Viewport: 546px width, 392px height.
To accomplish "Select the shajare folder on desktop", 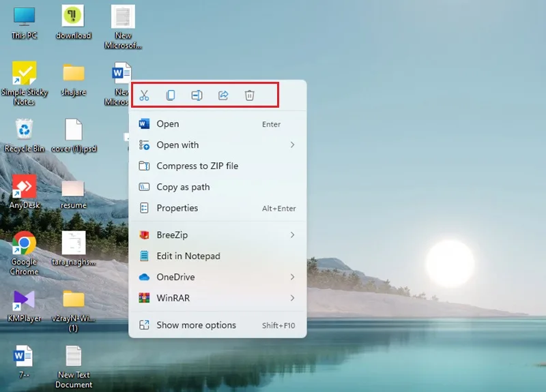I will (74, 80).
